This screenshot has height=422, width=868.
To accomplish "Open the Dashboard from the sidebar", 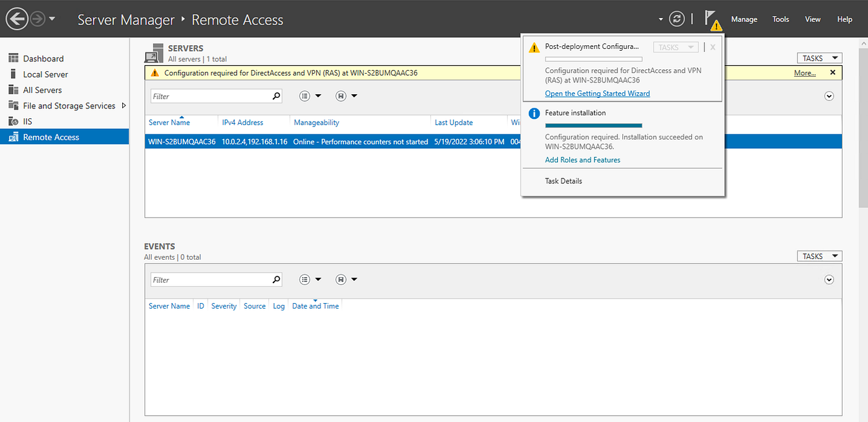I will point(43,58).
